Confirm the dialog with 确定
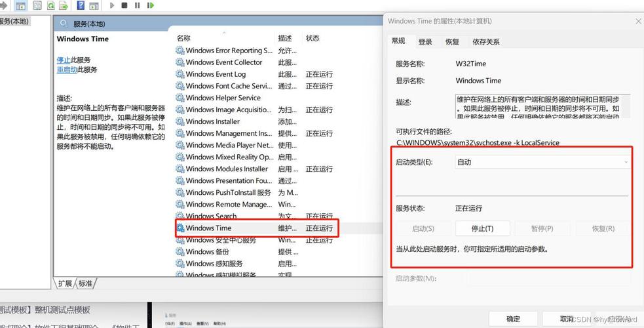 513,319
